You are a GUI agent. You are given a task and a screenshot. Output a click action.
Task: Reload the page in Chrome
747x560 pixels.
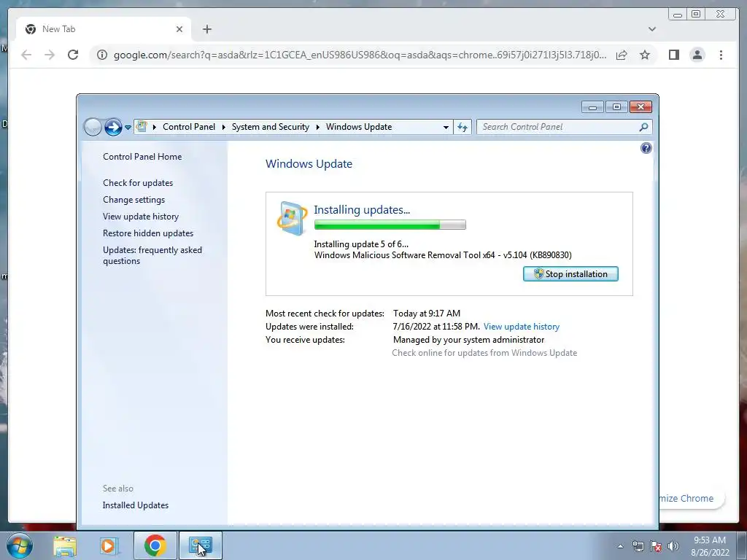(x=73, y=55)
